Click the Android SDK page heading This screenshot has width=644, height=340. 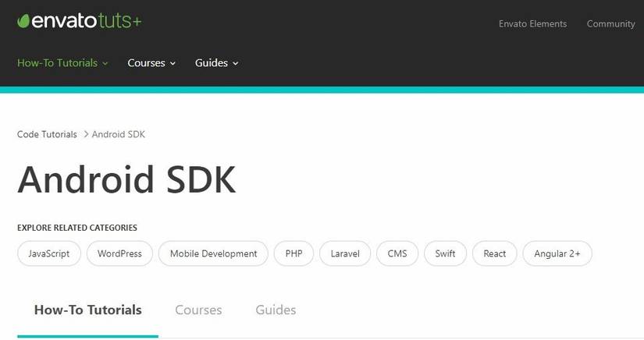click(127, 179)
